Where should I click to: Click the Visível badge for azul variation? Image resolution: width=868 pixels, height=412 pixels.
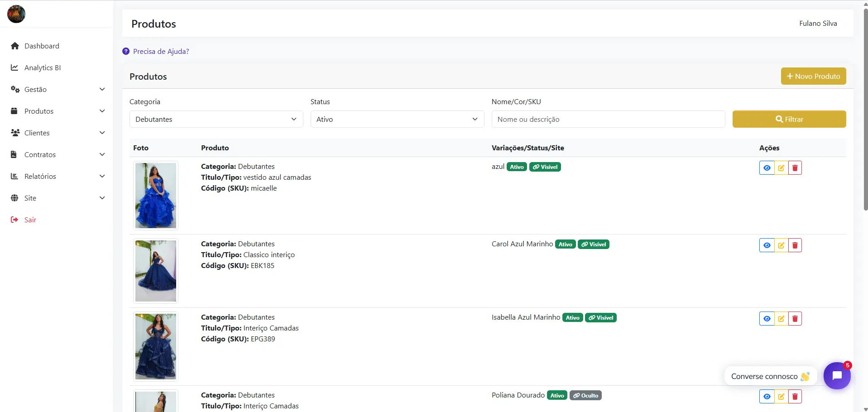point(545,167)
